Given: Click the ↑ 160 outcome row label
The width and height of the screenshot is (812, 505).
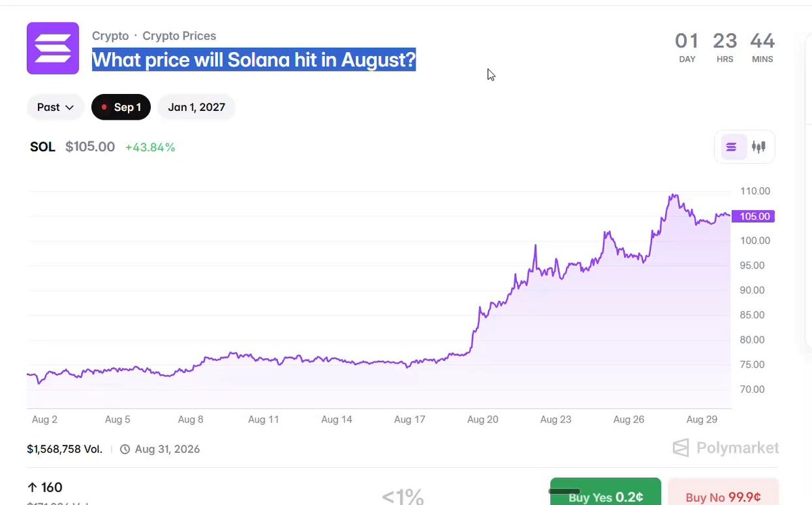Looking at the screenshot, I should (x=45, y=487).
